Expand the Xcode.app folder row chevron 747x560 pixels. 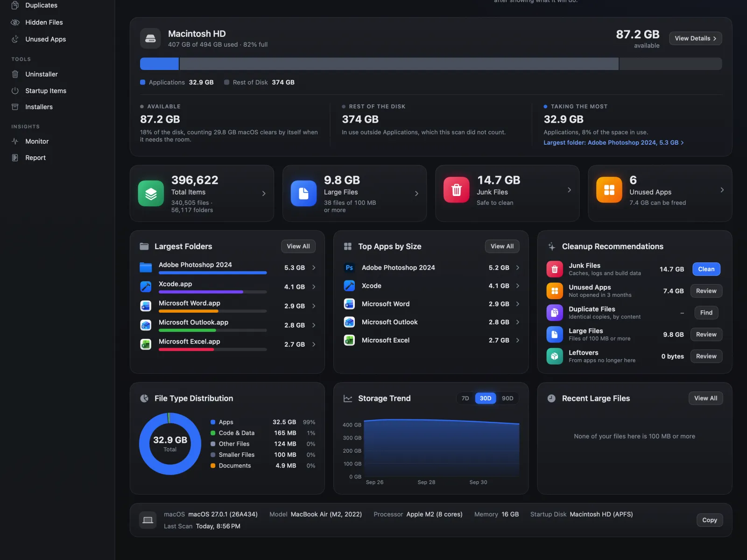coord(314,287)
